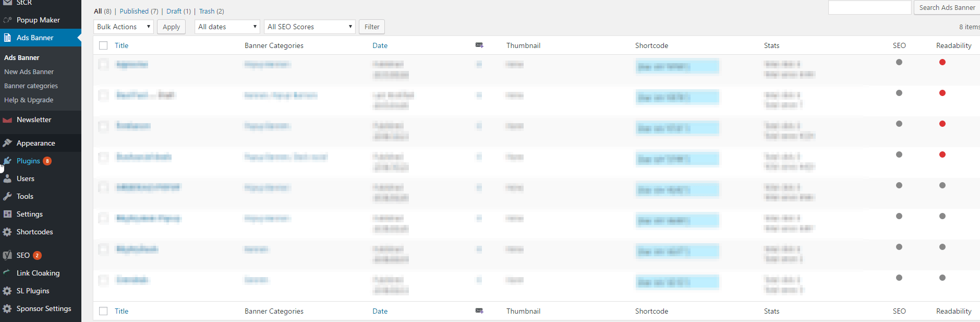Click the Users person icon
This screenshot has width=980, height=322.
[7, 178]
